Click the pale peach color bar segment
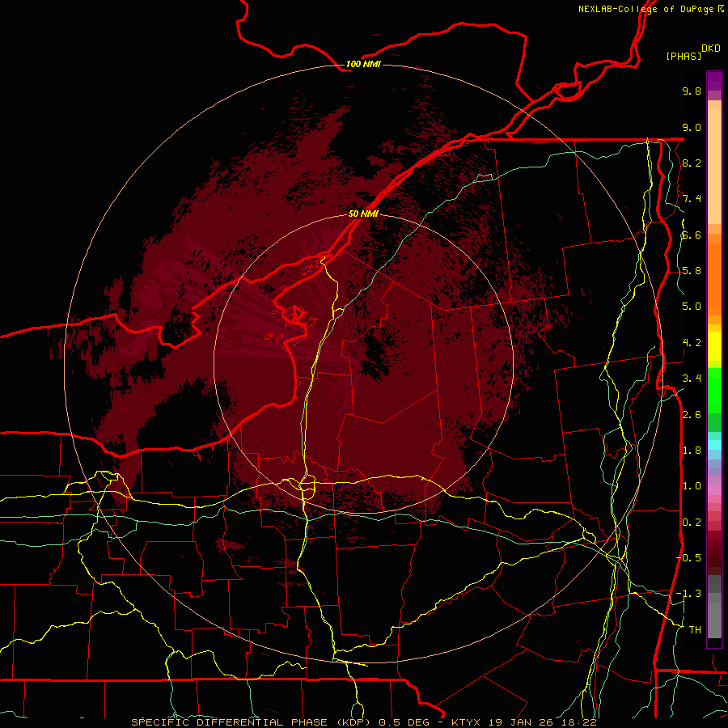 tap(714, 167)
